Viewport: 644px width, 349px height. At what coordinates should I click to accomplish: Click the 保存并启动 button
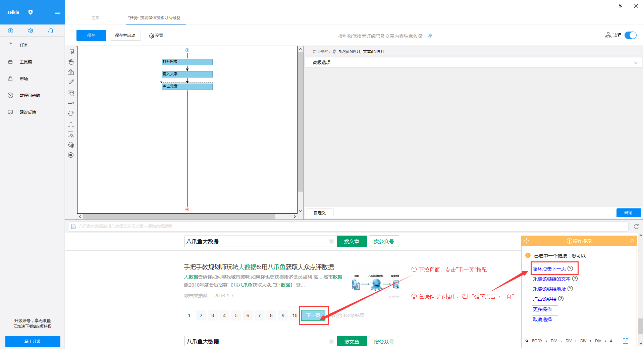click(125, 35)
